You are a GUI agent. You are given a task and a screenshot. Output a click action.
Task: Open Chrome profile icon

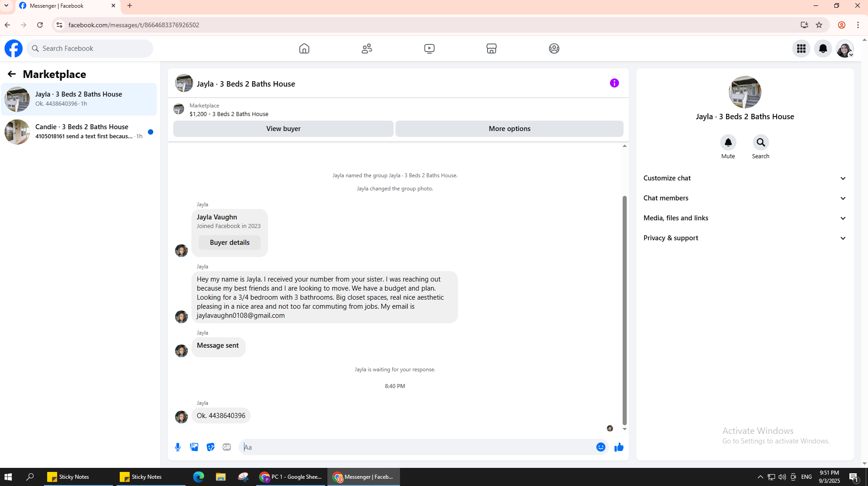coord(842,25)
